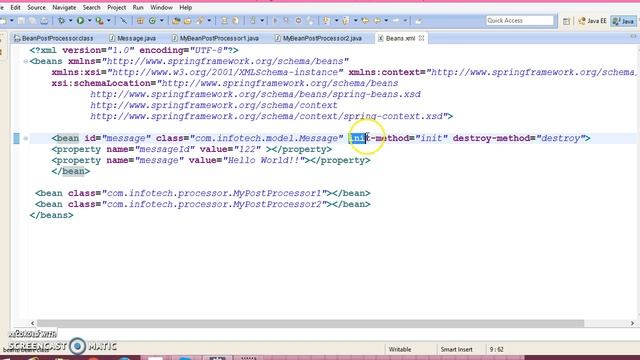Viewport: 640px width, 360px height.
Task: Open the Run configurations dropdown arrow
Action: [x=89, y=20]
